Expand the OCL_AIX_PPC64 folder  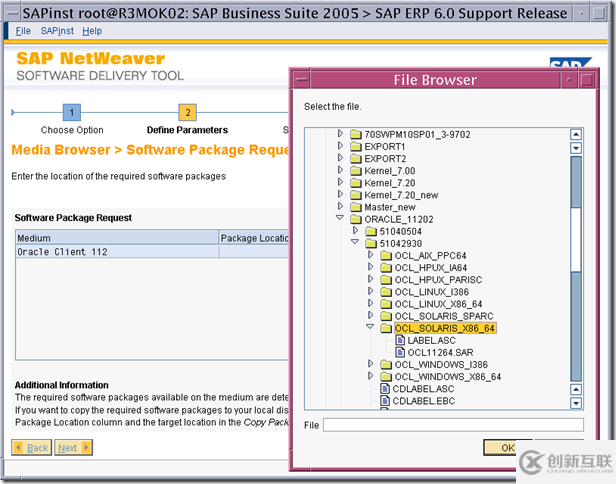coord(370,255)
